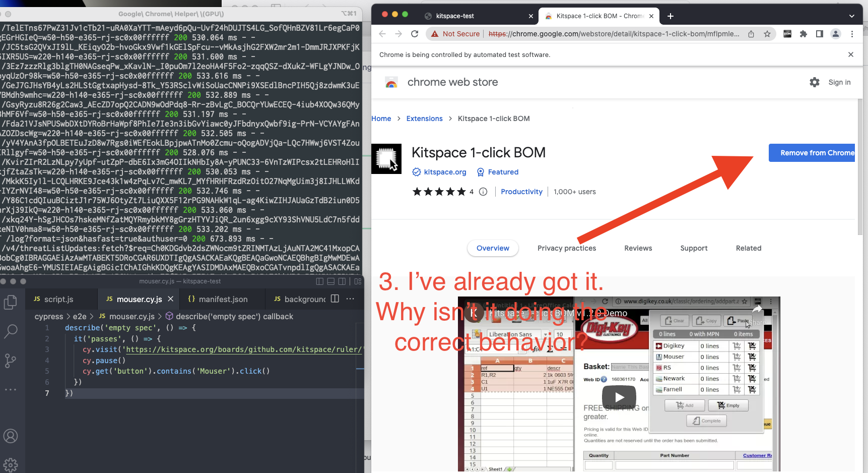
Task: Click the cy.pause() line in editor
Action: [x=104, y=361]
